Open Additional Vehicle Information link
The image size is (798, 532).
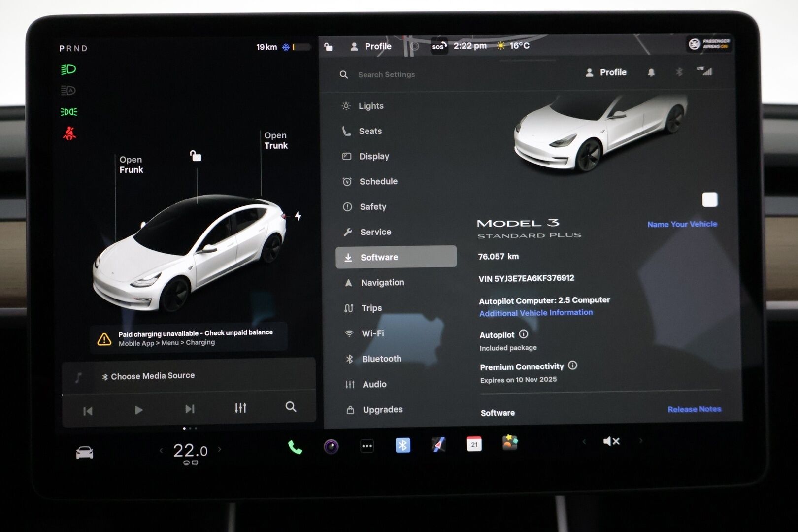click(536, 313)
